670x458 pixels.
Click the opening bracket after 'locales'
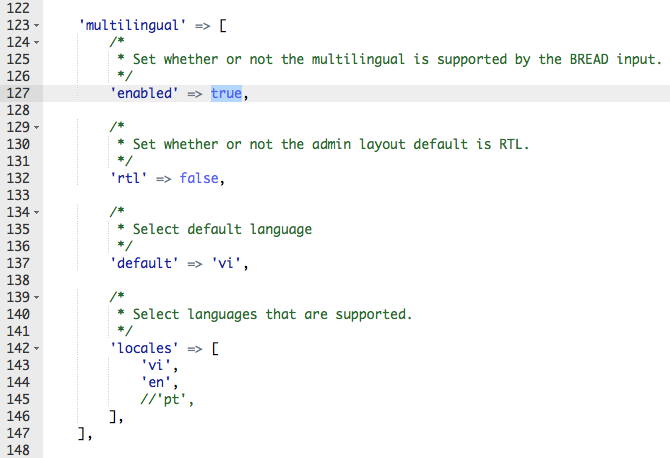tap(215, 348)
